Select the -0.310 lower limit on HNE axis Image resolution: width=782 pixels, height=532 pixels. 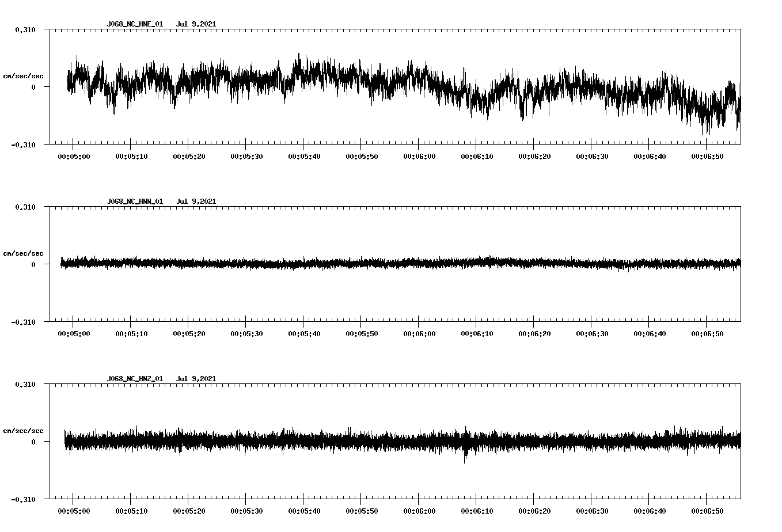23,145
